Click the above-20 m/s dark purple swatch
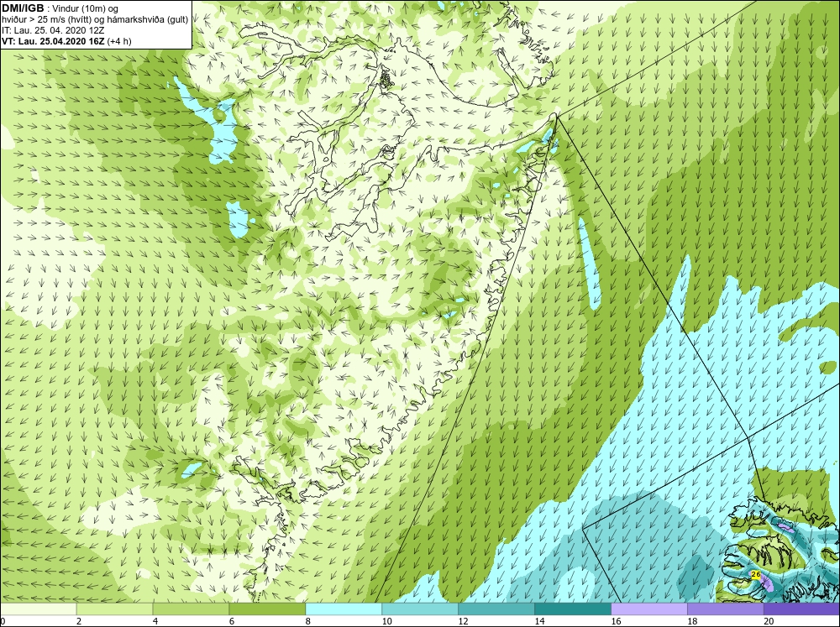 point(801,609)
